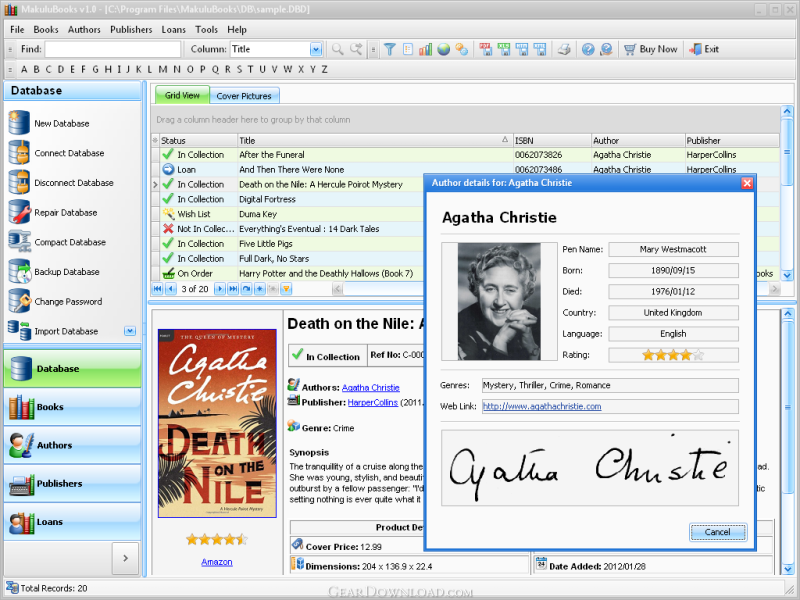Image resolution: width=800 pixels, height=600 pixels.
Task: Expand the sidebar navigation with the chevron button
Action: click(126, 558)
